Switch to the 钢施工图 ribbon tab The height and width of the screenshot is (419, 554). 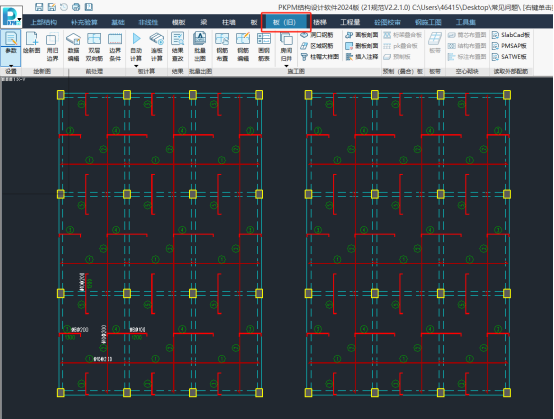pyautogui.click(x=428, y=22)
